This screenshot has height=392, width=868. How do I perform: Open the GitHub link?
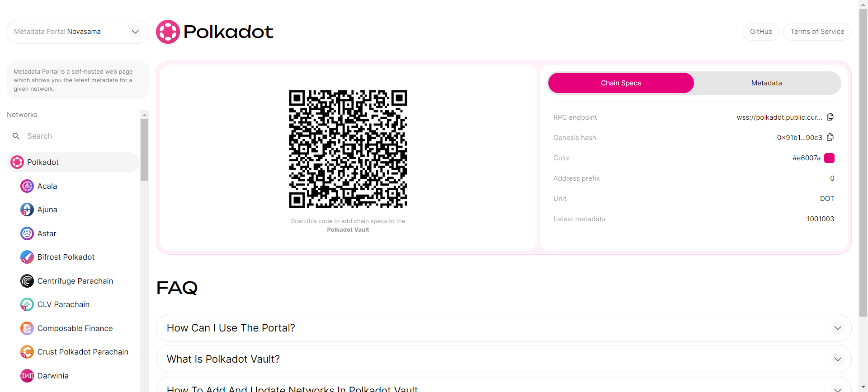(x=761, y=32)
